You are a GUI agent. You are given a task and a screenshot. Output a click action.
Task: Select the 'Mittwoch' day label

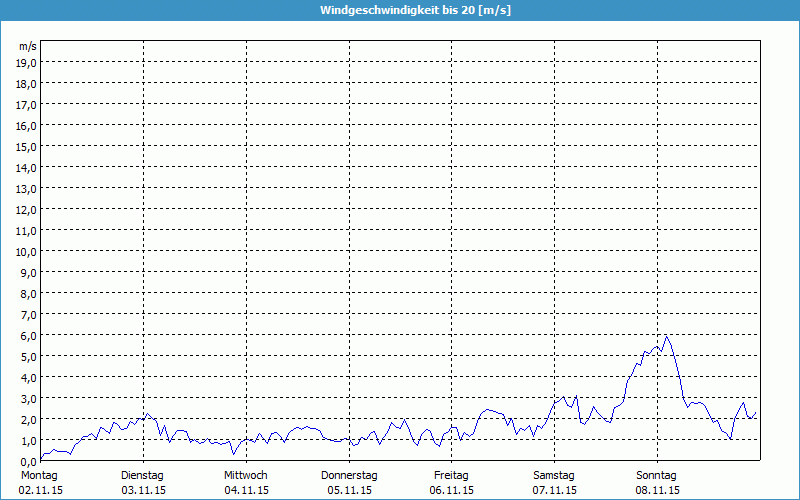(x=245, y=475)
